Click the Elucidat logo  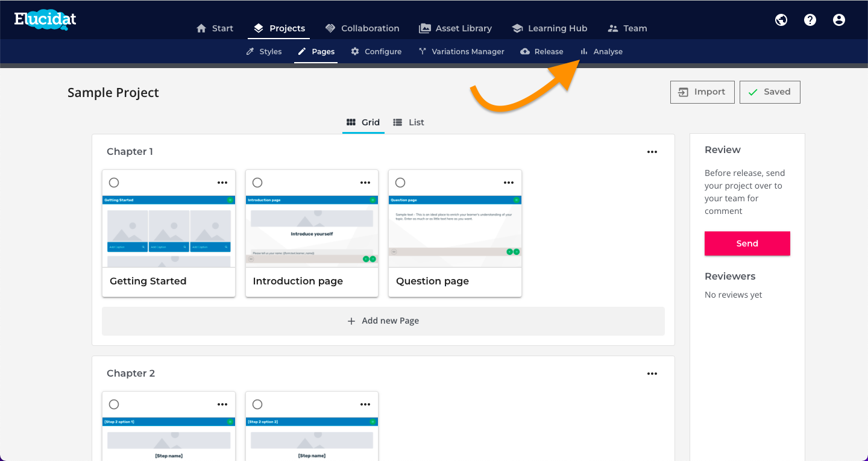pyautogui.click(x=45, y=20)
